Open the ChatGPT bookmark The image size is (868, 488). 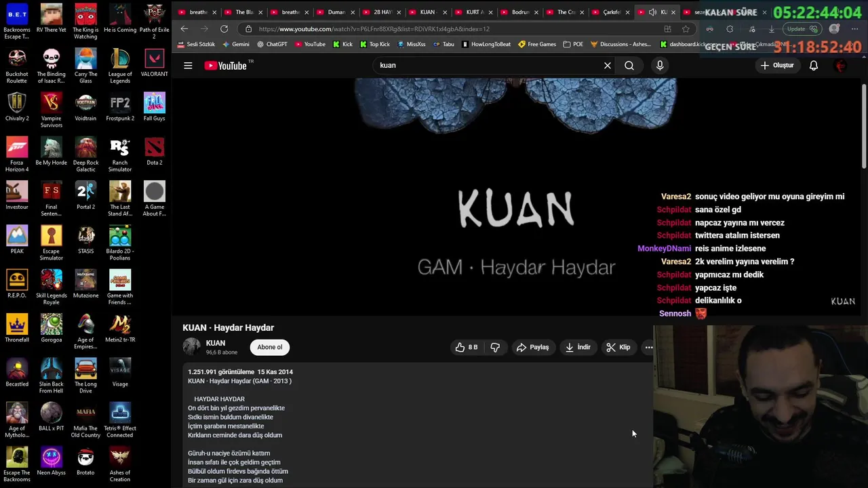point(272,44)
